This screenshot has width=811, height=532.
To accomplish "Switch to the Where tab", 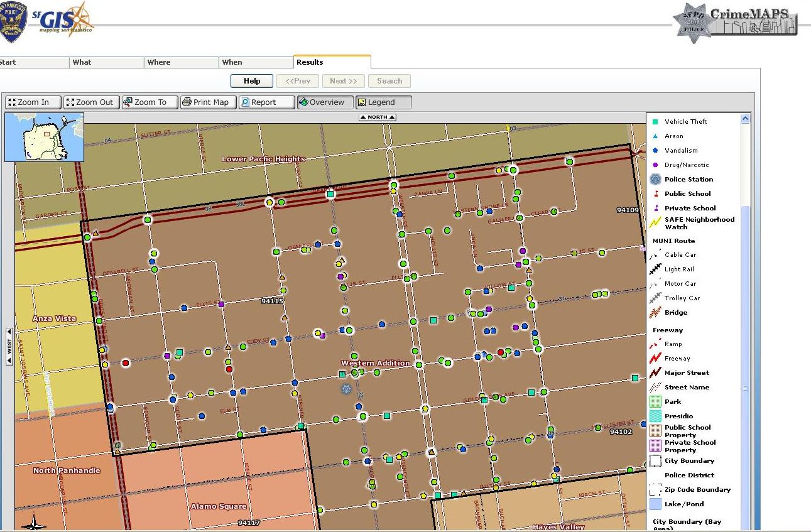I will click(x=182, y=62).
